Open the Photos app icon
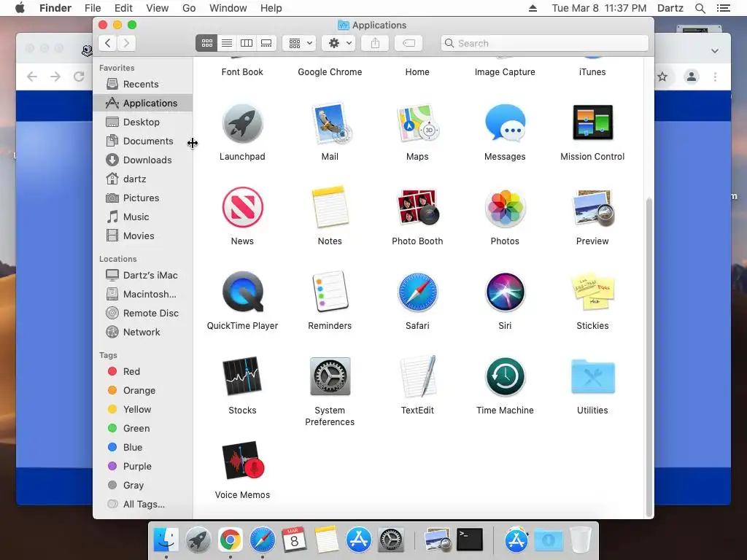Screen dimensions: 747x560 tap(505, 208)
